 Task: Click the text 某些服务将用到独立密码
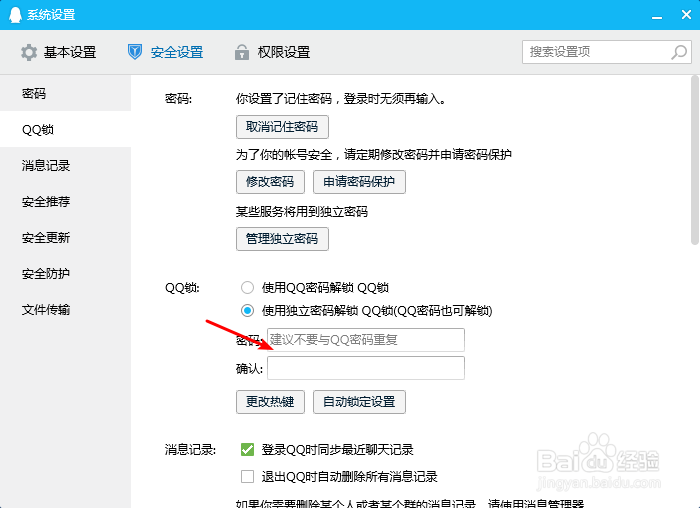coord(302,212)
